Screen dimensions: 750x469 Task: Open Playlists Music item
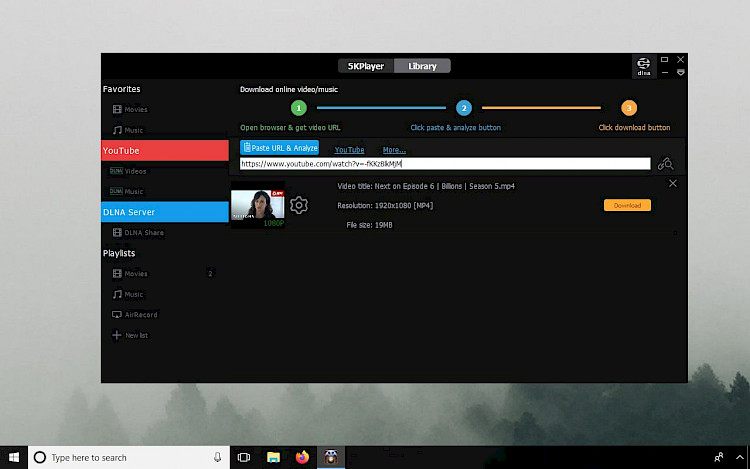[128, 294]
